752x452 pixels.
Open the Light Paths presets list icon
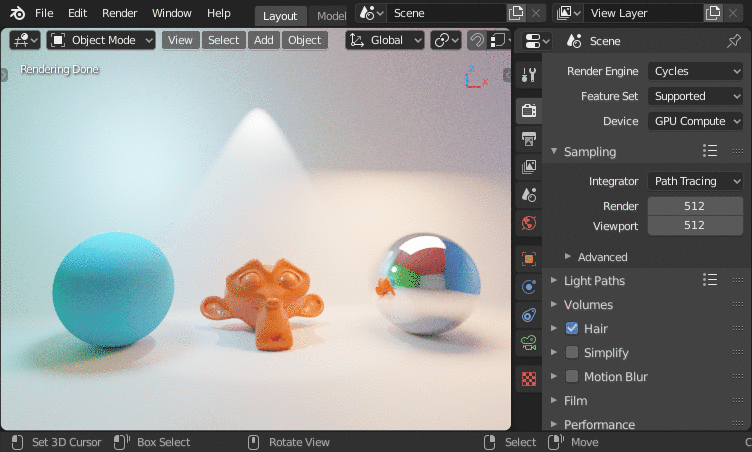tap(710, 280)
